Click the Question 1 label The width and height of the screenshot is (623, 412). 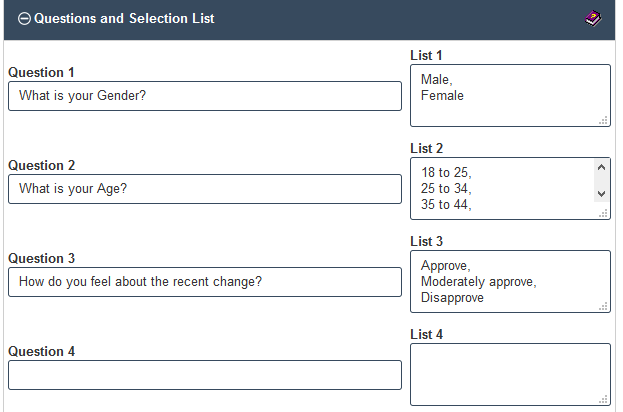pos(41,73)
